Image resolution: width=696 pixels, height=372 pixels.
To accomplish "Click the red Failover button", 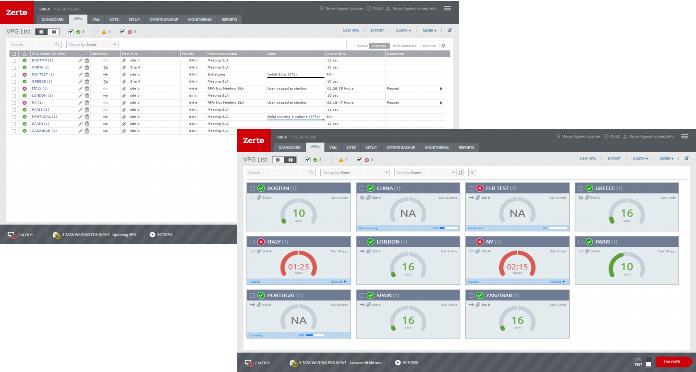I will point(672,362).
